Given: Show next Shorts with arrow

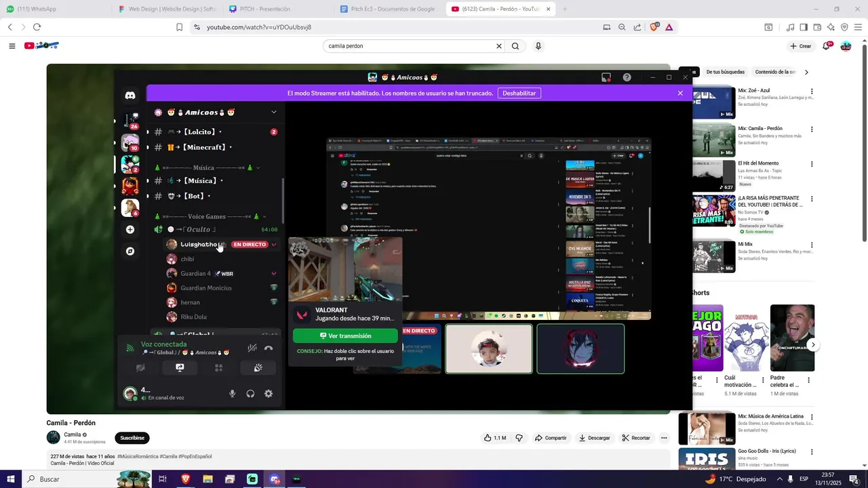Looking at the screenshot, I should tap(813, 345).
